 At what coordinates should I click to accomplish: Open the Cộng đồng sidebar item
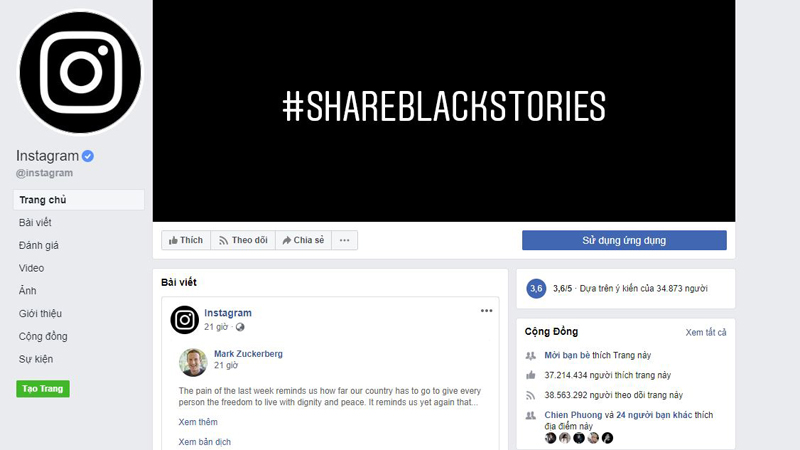coord(43,336)
